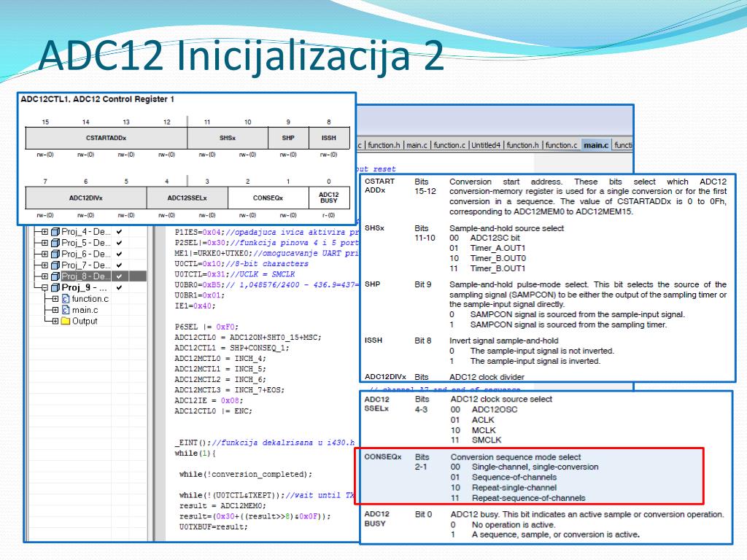Select the 'Proj_5 - De...' tree label
Screen dimensions: 747x560
(86, 243)
